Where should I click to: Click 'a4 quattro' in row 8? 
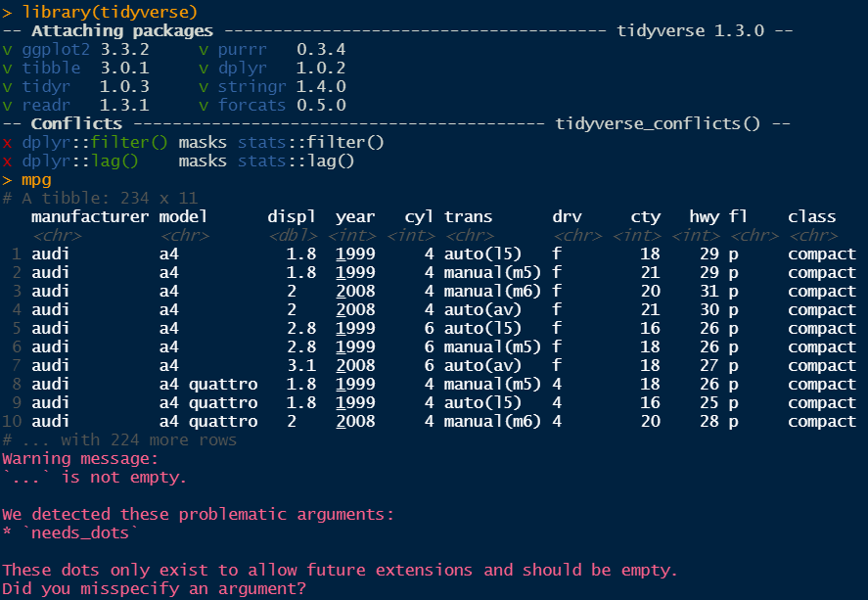(208, 384)
